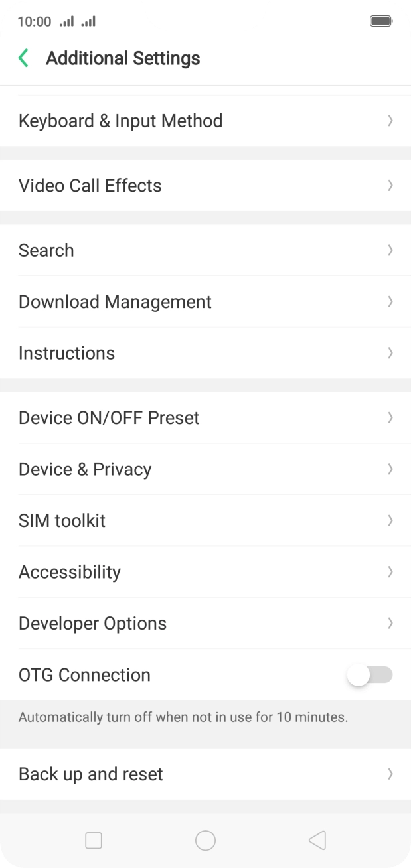Open Download Management settings
The height and width of the screenshot is (868, 411).
pos(115,302)
